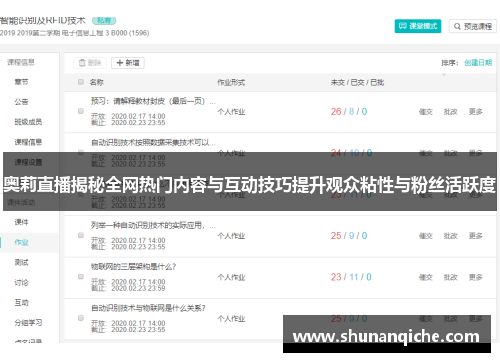Click 个人作业 in the 物联网的三层架构 row
The image size is (500, 362).
tap(231, 277)
